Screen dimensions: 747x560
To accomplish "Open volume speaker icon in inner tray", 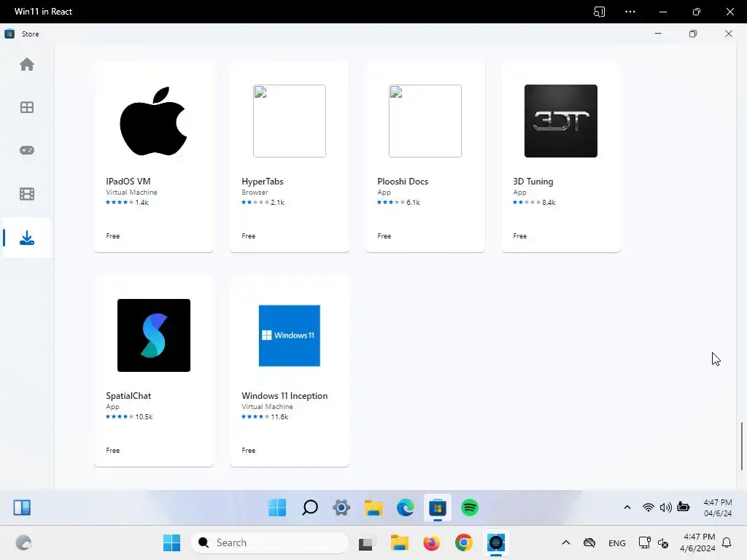I will pyautogui.click(x=665, y=507).
